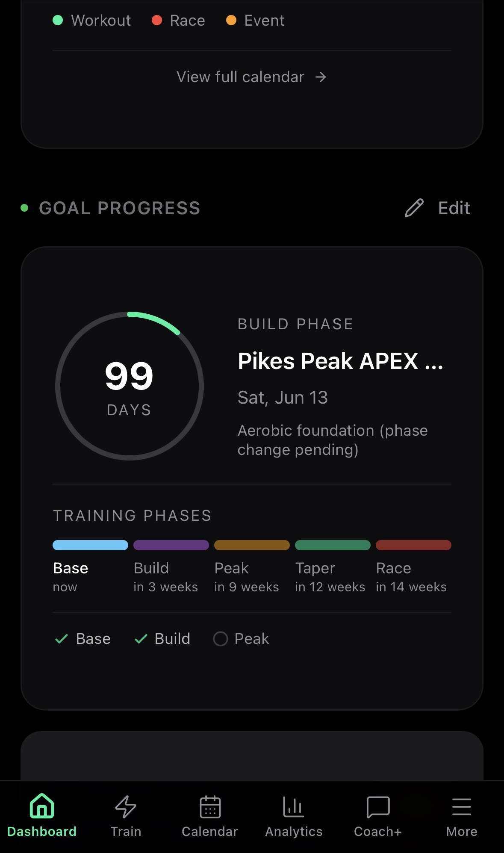Image resolution: width=504 pixels, height=853 pixels.
Task: Tap the Train lightning bolt icon
Action: (126, 807)
